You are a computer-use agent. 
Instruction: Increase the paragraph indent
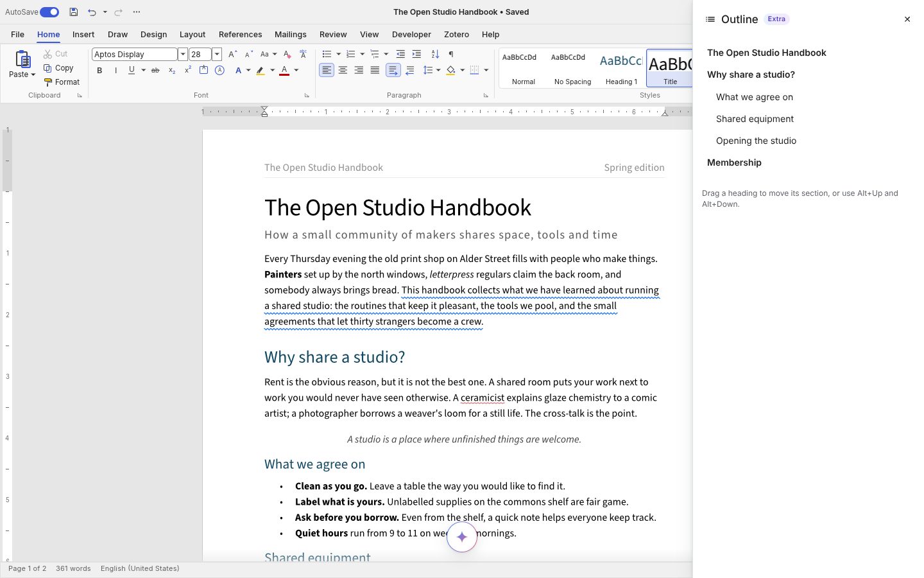tap(416, 54)
